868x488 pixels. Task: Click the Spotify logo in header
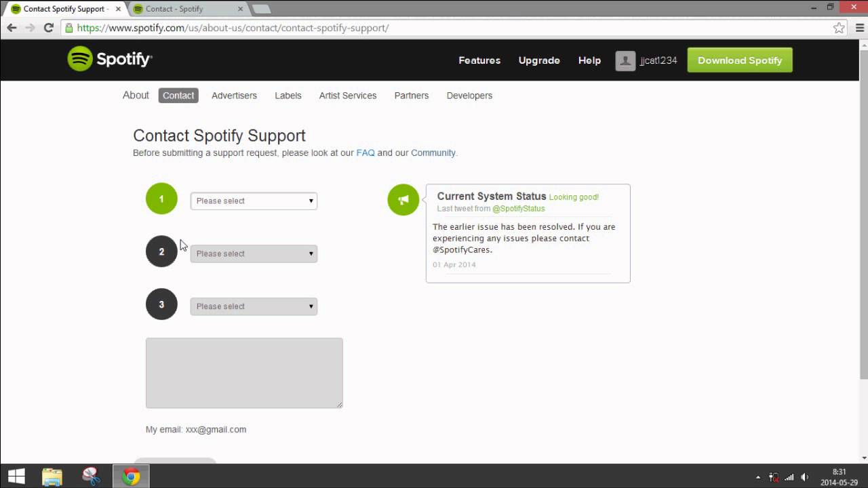point(110,59)
